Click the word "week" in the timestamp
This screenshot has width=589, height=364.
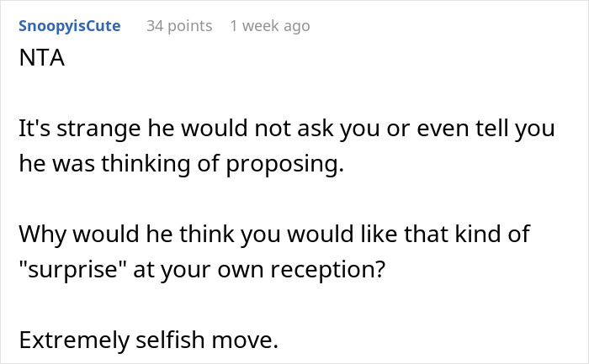coord(259,26)
